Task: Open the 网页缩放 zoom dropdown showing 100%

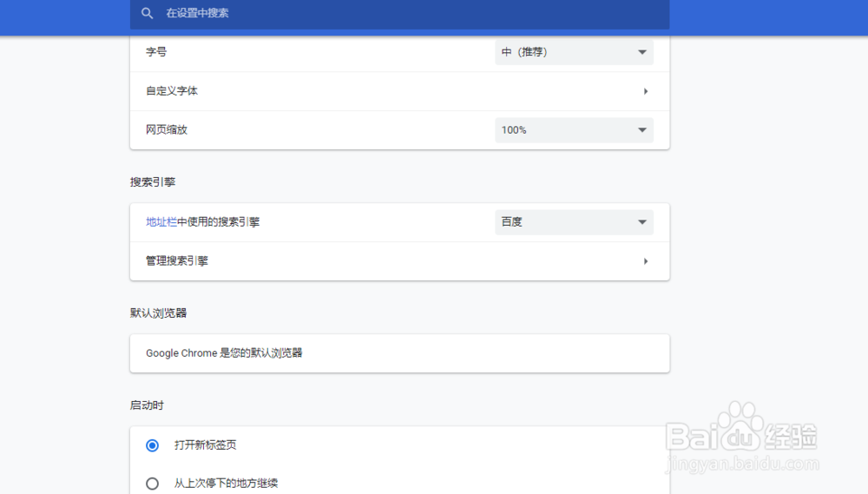Action: (x=574, y=130)
